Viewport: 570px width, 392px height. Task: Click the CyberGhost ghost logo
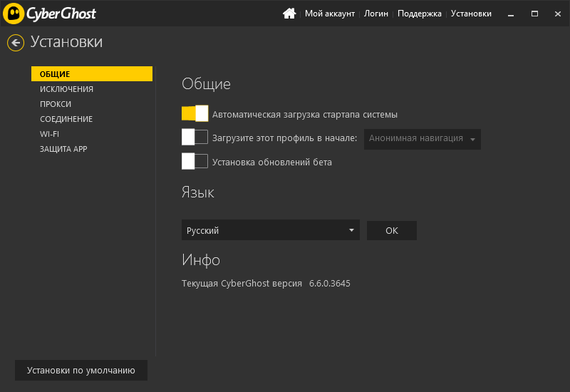pos(14,14)
